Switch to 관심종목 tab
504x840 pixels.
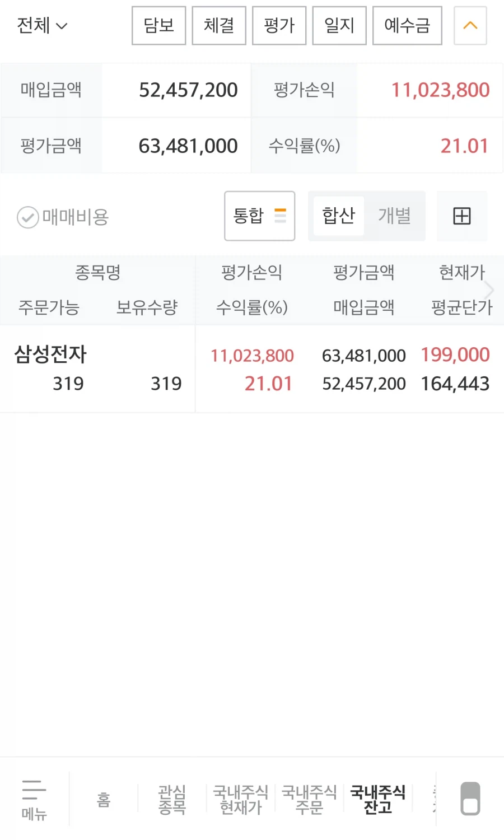coord(172,799)
